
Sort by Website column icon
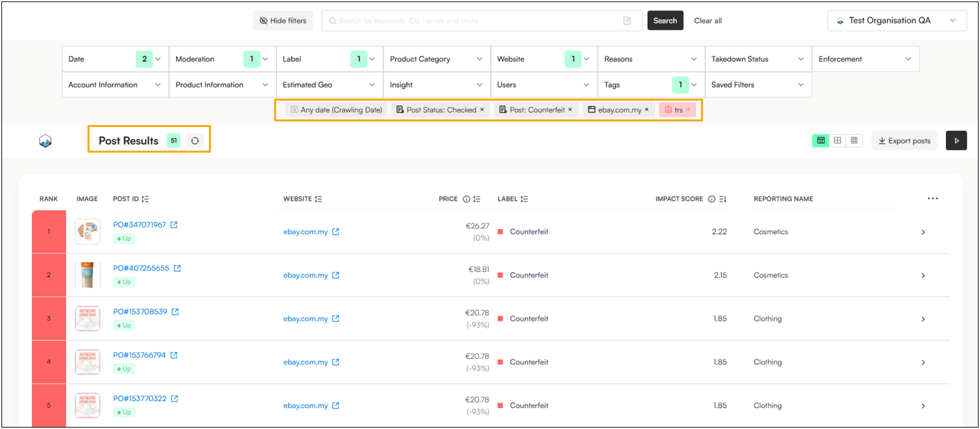pyautogui.click(x=319, y=199)
